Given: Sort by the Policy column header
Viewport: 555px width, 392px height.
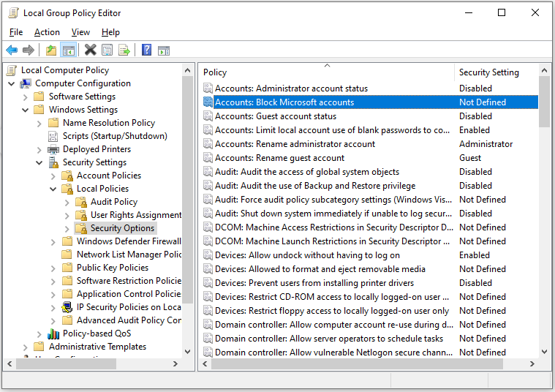Looking at the screenshot, I should pyautogui.click(x=327, y=72).
